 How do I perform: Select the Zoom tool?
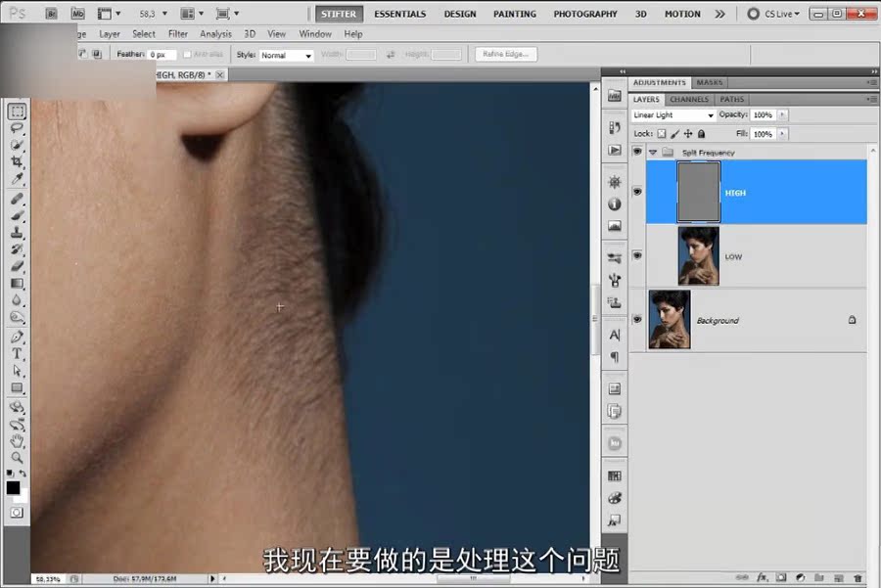(x=17, y=458)
